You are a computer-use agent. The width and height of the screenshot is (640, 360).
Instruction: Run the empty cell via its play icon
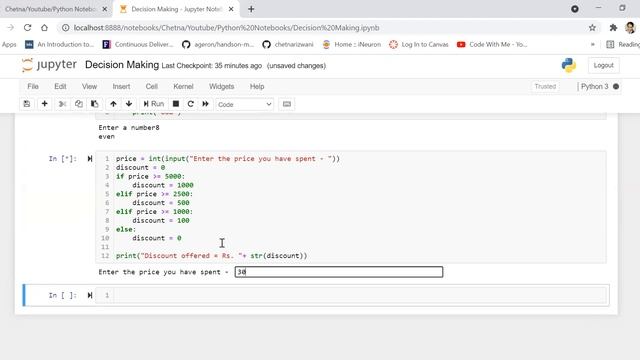[x=90, y=295]
